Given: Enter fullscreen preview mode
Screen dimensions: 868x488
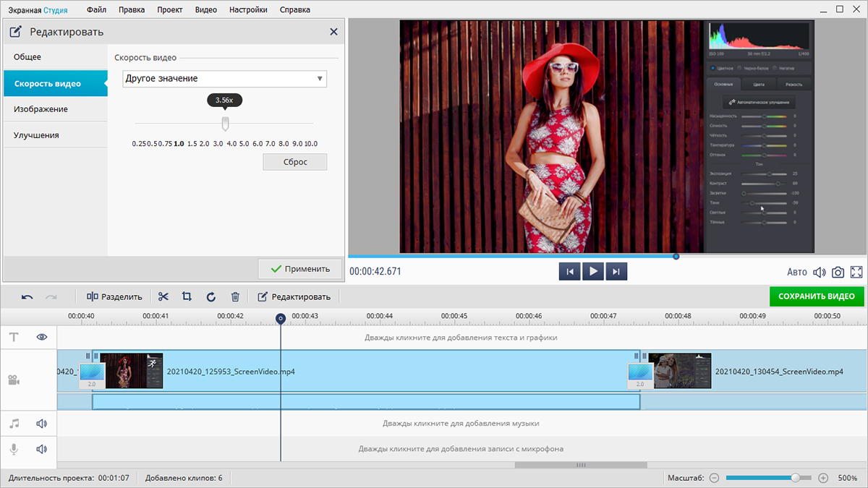Looking at the screenshot, I should point(856,273).
